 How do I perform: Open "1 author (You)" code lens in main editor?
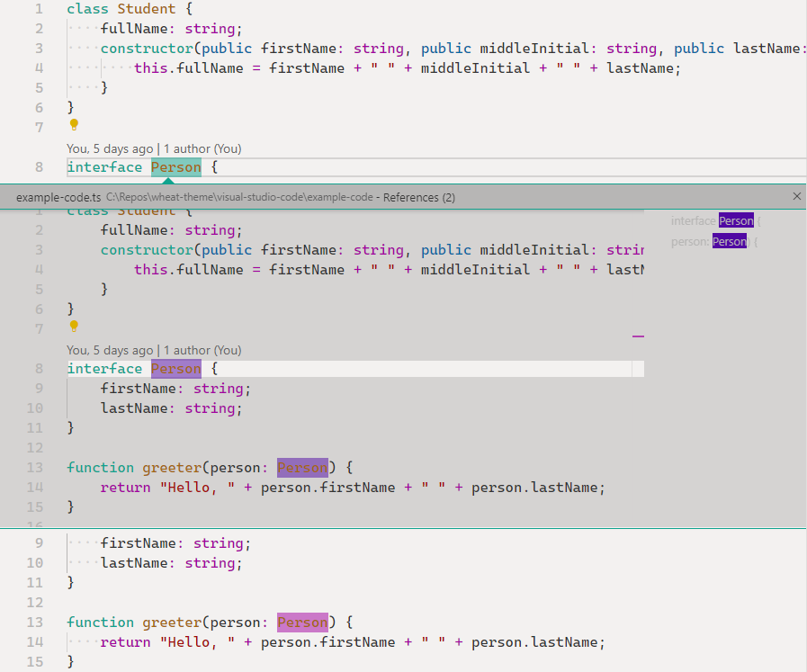(202, 148)
